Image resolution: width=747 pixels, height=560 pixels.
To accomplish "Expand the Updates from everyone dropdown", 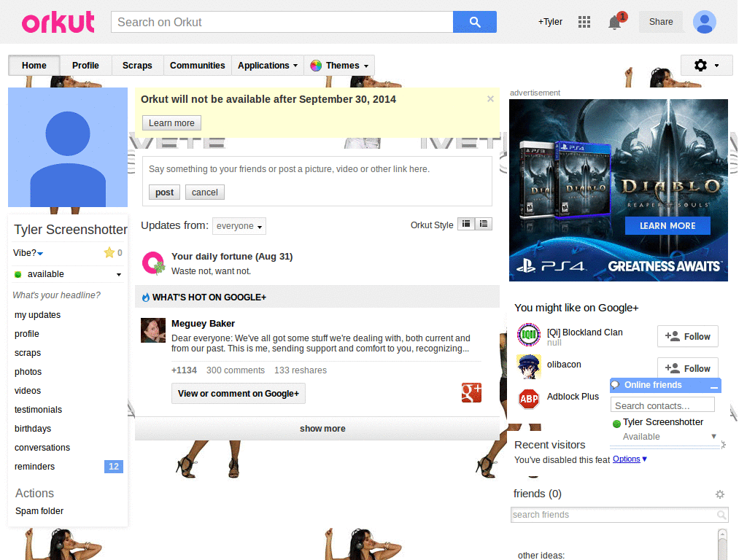I will click(x=239, y=226).
